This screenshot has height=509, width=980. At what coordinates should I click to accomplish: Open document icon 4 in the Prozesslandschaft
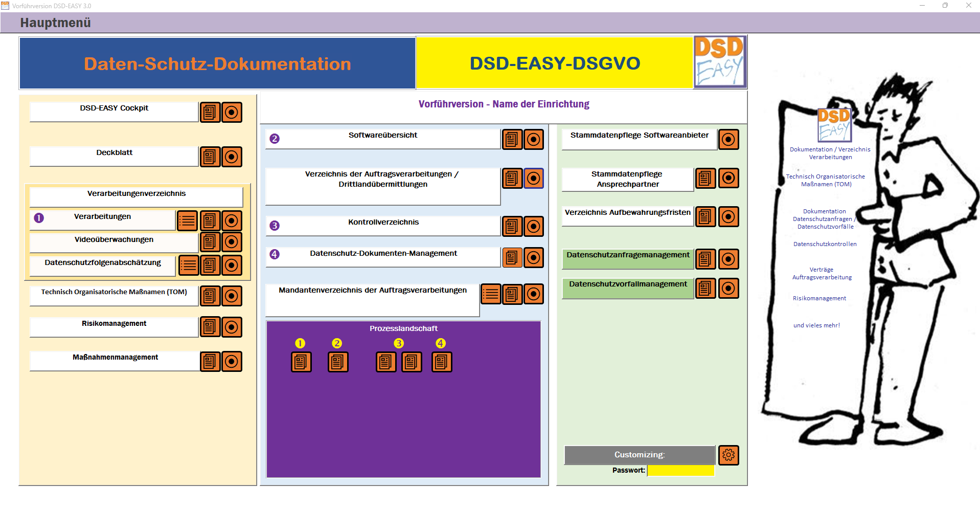click(x=441, y=362)
